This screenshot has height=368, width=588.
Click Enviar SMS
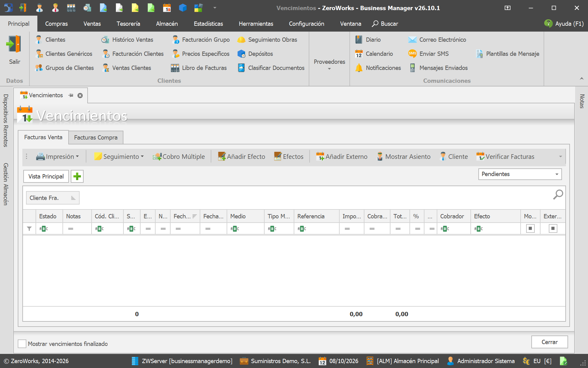point(428,54)
